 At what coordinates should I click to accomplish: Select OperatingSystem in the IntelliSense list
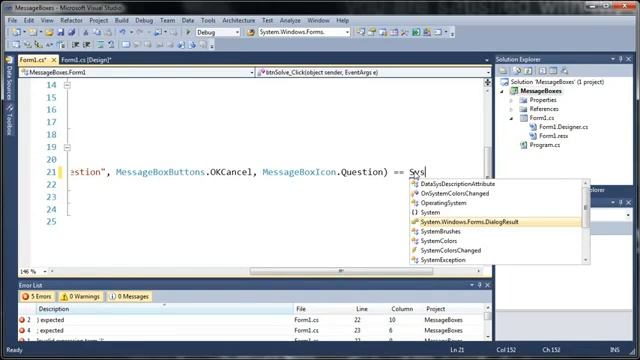point(496,203)
